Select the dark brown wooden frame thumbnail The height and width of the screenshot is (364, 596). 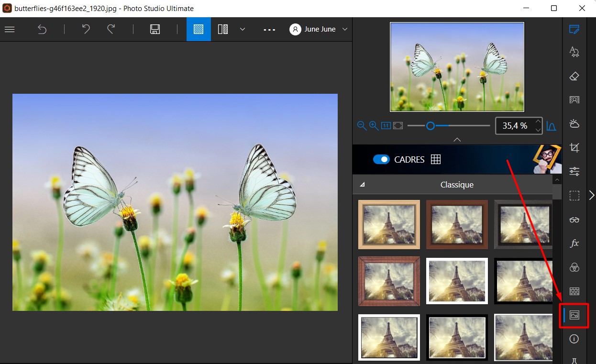click(x=457, y=224)
